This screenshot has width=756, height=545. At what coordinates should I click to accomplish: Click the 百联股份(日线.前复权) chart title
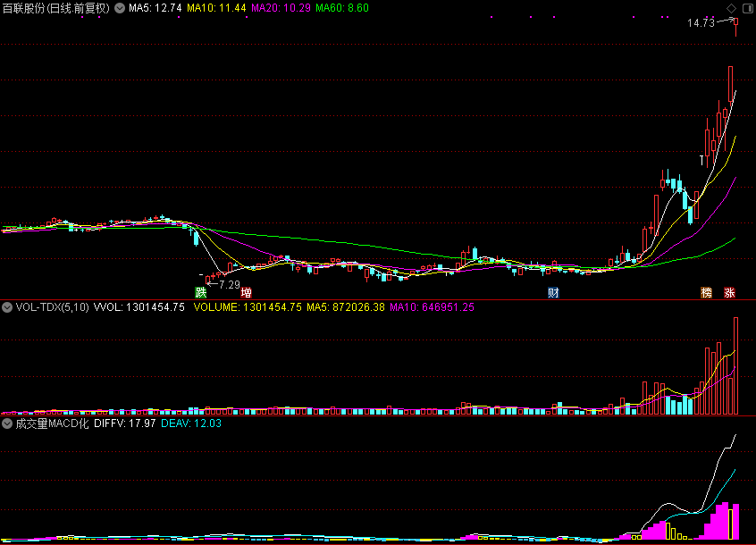[x=56, y=8]
